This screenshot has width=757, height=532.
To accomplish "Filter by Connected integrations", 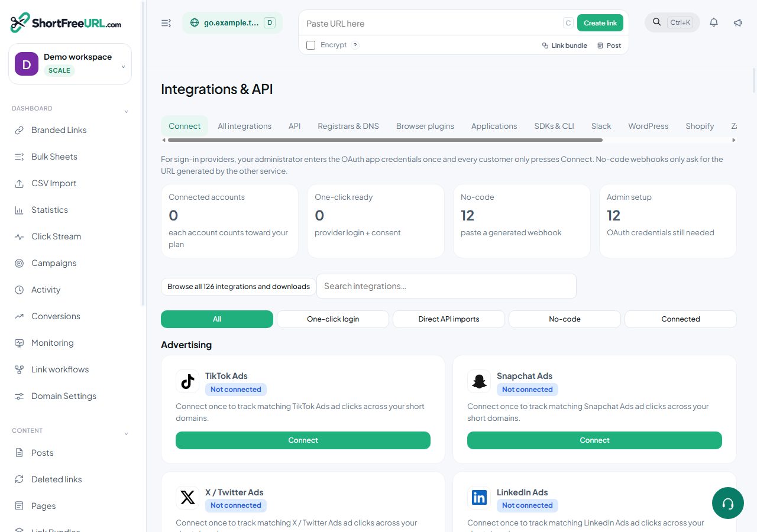I will [x=681, y=319].
